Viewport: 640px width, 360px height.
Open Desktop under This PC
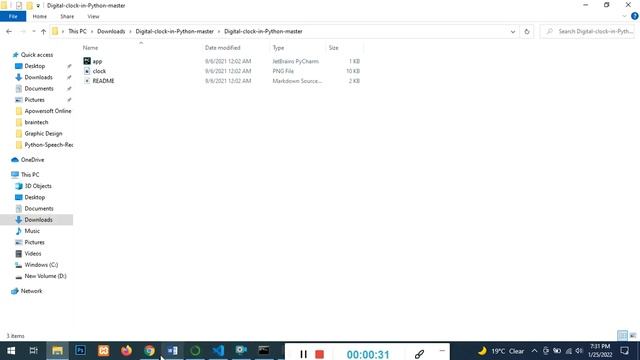tap(35, 197)
